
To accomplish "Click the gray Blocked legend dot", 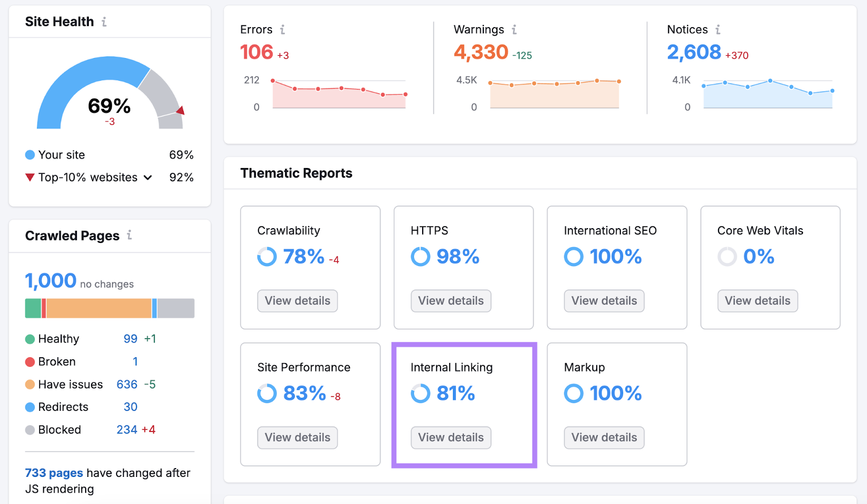I will pyautogui.click(x=30, y=430).
